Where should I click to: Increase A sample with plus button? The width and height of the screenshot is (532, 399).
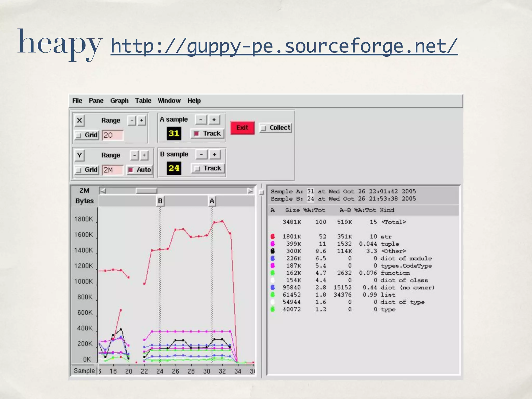(214, 120)
